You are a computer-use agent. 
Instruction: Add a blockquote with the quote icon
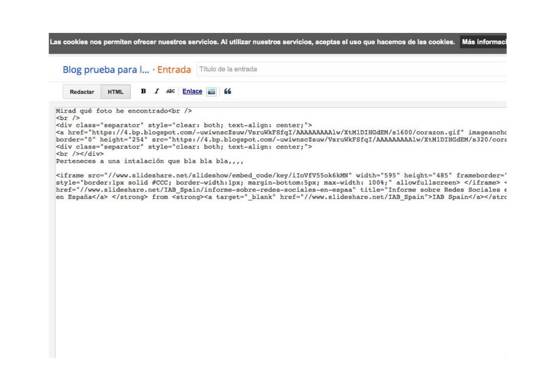point(228,91)
